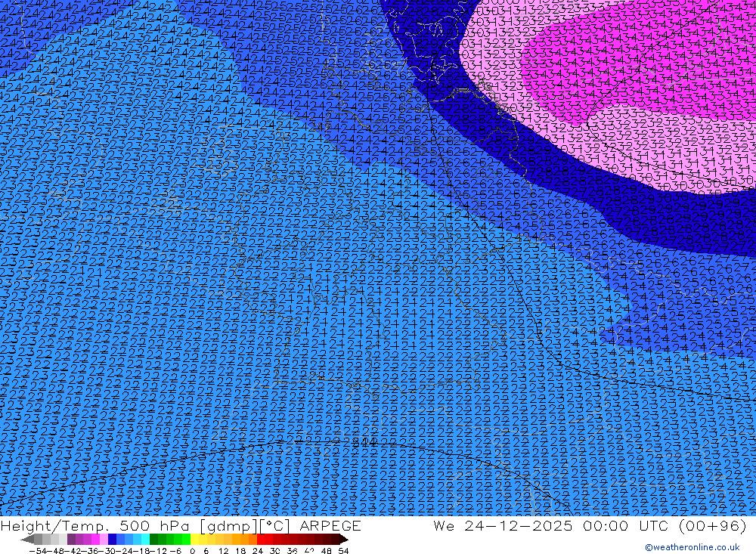Click the yellow 0 degree legend swatch

coord(195,539)
